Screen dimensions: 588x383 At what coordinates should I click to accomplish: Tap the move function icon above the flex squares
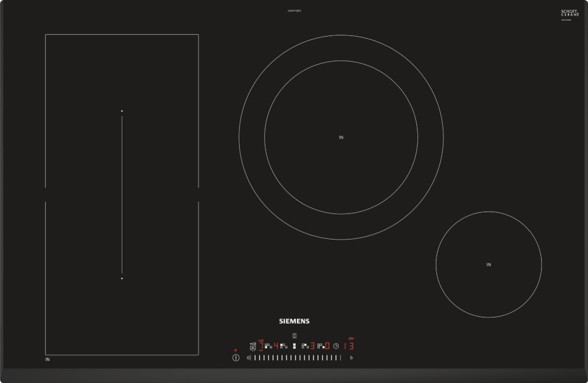pos(295,336)
